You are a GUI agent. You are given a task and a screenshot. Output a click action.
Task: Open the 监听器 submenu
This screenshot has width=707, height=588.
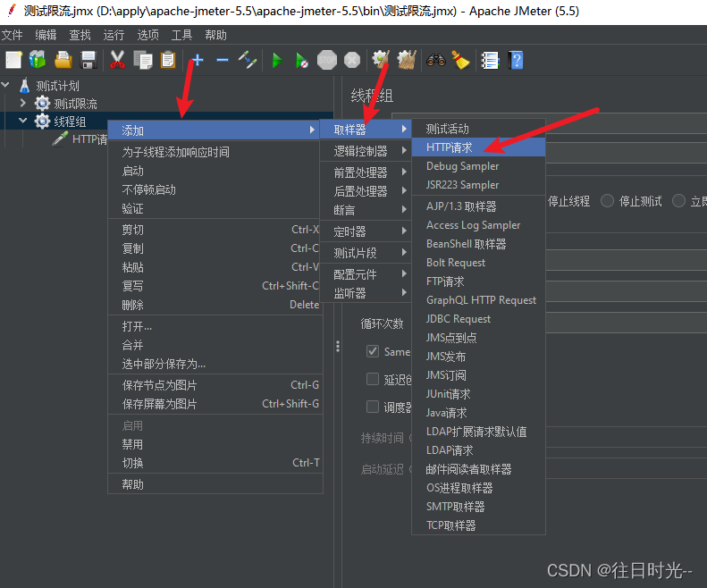tap(366, 293)
